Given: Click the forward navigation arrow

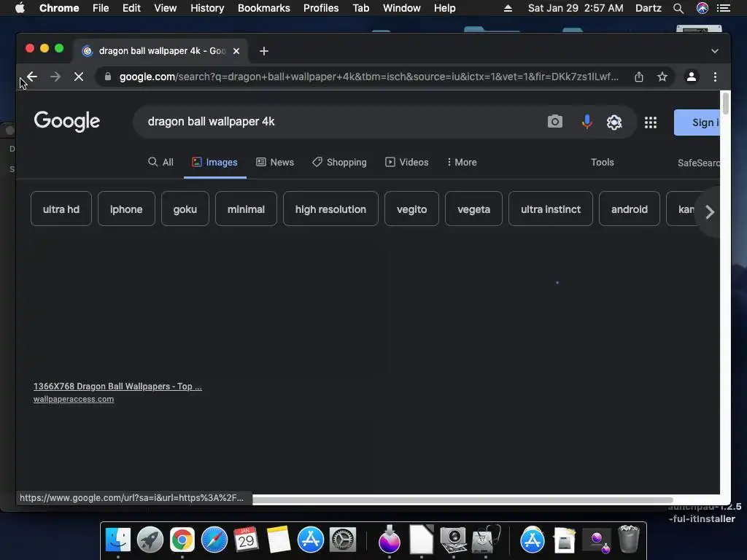Looking at the screenshot, I should [55, 77].
